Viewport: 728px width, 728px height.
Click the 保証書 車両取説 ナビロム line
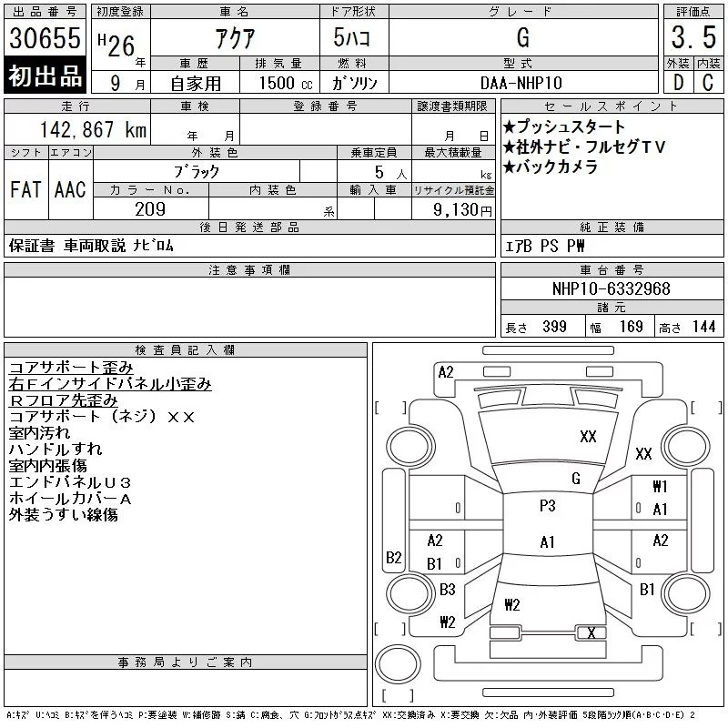[91, 245]
